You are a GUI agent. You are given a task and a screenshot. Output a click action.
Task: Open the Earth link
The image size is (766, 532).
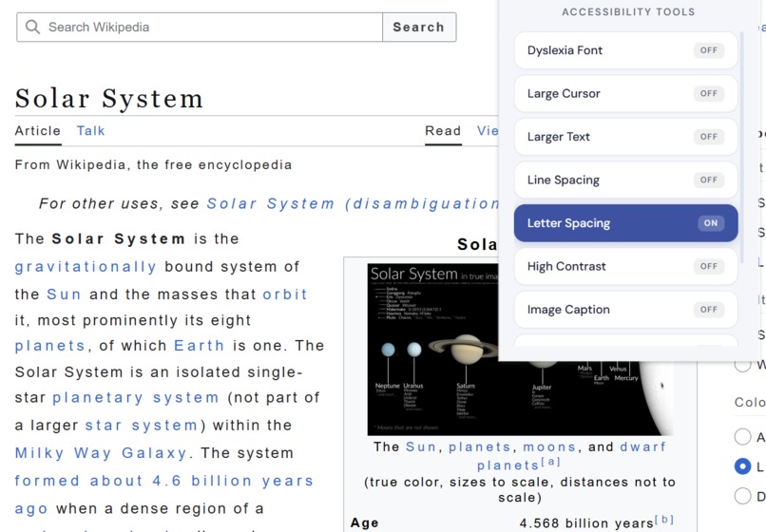pos(199,346)
